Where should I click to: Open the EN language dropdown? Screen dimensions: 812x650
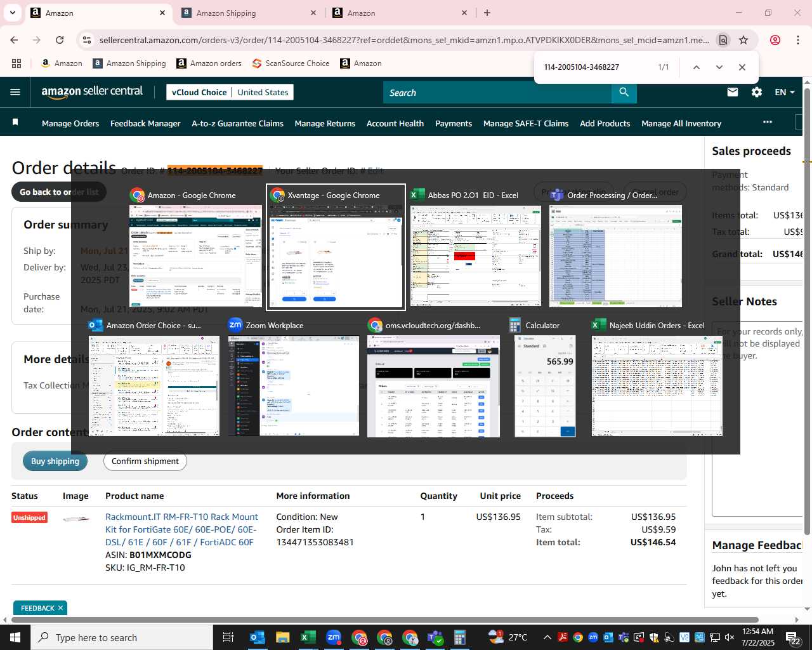[785, 92]
